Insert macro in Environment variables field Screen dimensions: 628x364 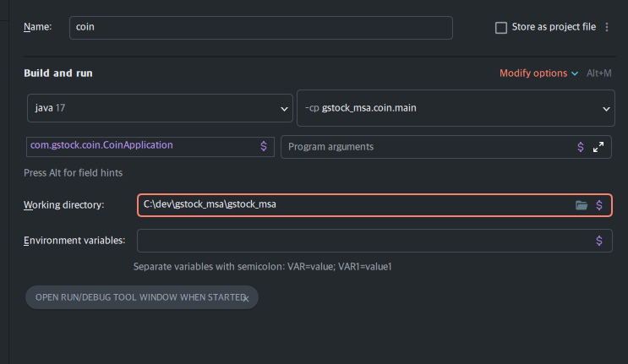pos(599,241)
